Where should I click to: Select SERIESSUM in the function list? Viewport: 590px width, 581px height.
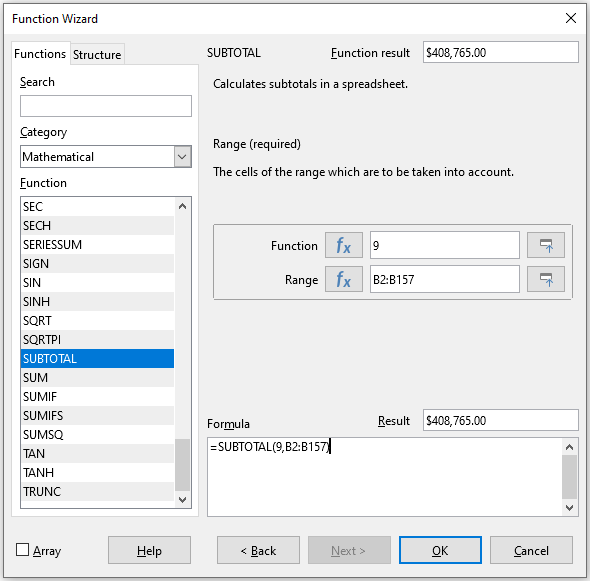(x=97, y=245)
